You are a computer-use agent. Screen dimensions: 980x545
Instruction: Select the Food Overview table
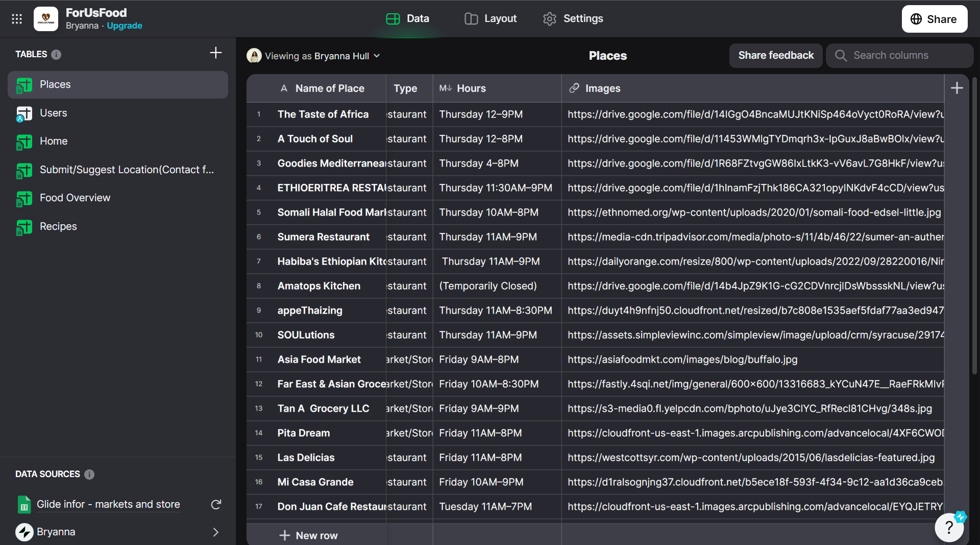click(118, 198)
